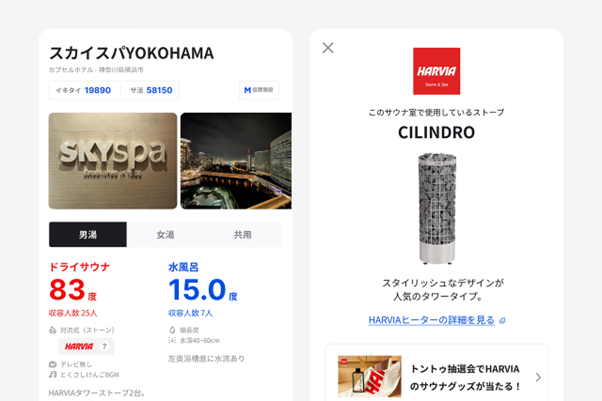Click the HARVIA badge under dry sauna
Screen dimensions: 602x401
(86, 346)
